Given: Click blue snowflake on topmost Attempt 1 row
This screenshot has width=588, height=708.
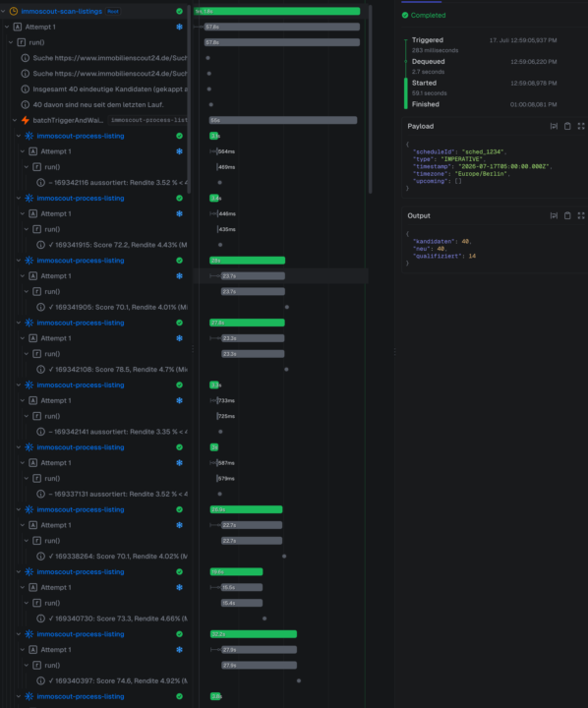Looking at the screenshot, I should 179,28.
